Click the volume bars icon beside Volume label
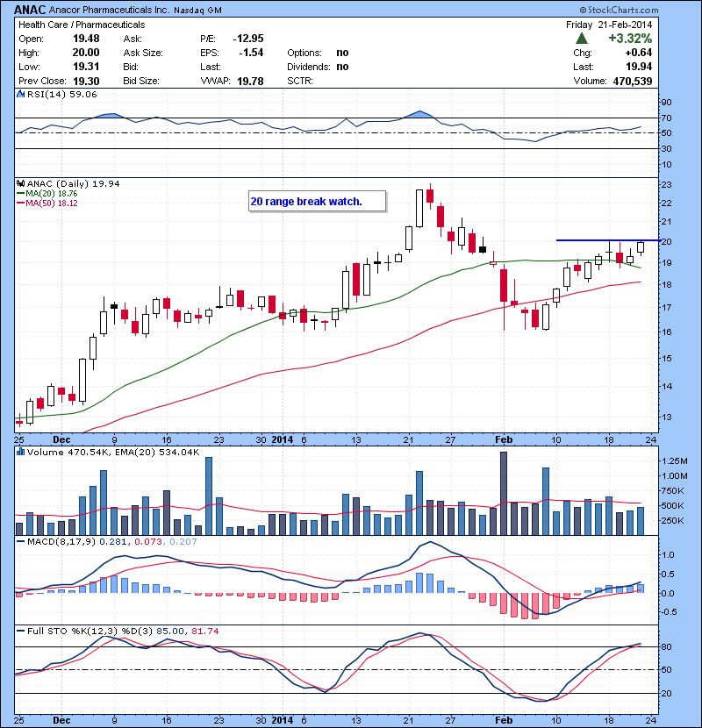This screenshot has width=702, height=728. click(x=20, y=452)
